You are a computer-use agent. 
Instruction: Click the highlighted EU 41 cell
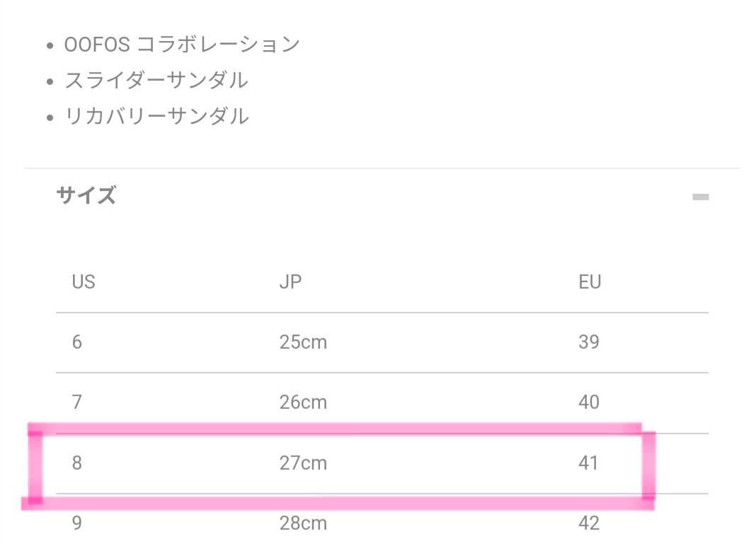click(x=588, y=463)
